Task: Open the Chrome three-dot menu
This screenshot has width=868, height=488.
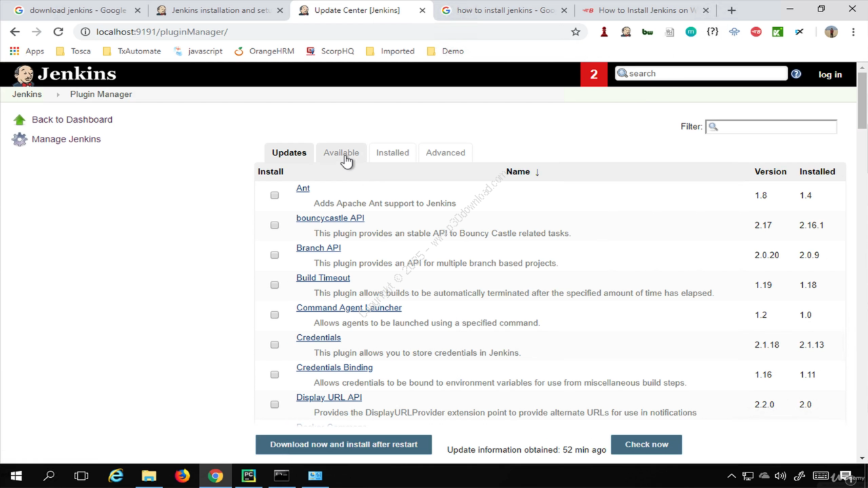Action: click(853, 32)
